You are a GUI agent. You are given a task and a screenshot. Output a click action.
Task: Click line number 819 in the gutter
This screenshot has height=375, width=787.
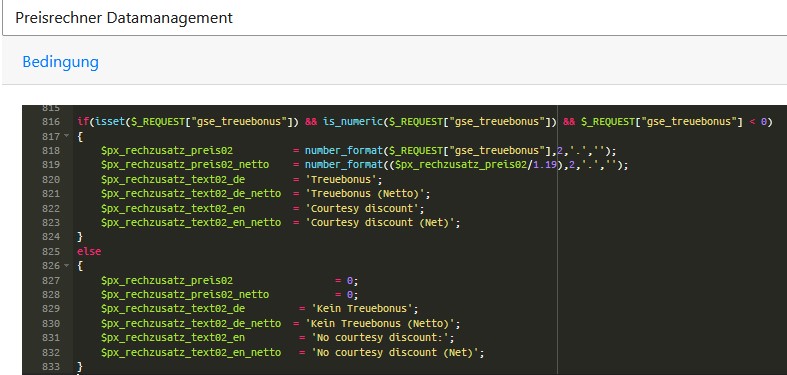(x=51, y=165)
